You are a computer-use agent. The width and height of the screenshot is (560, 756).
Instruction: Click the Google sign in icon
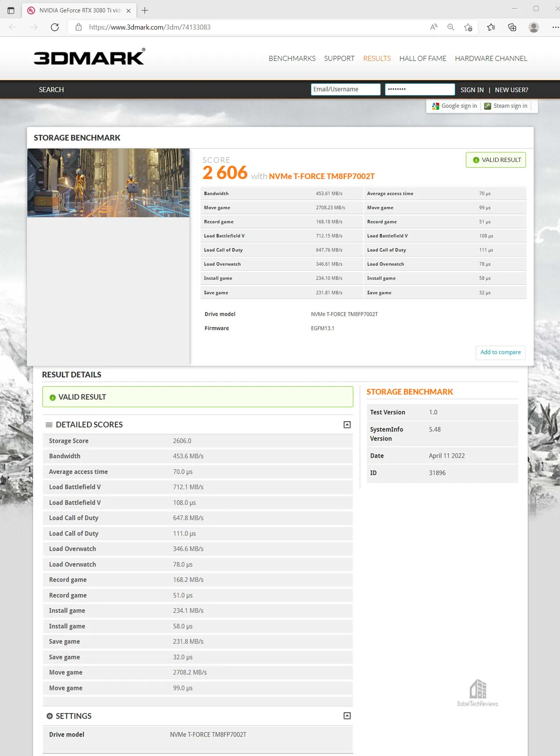435,106
